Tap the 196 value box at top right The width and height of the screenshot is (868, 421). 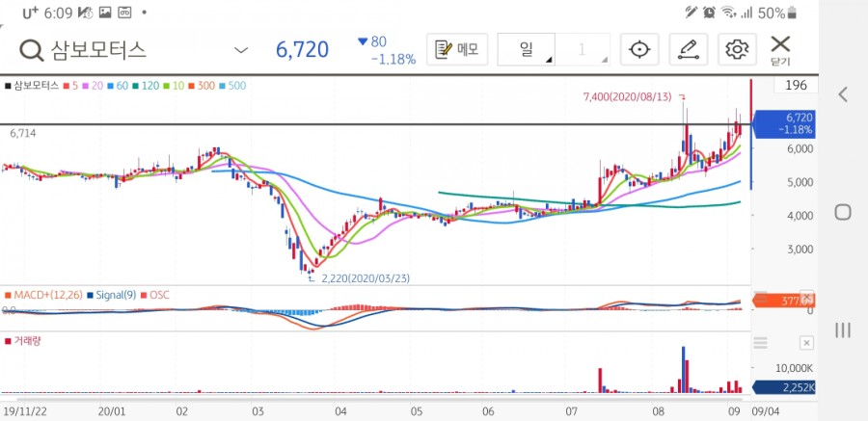point(796,85)
